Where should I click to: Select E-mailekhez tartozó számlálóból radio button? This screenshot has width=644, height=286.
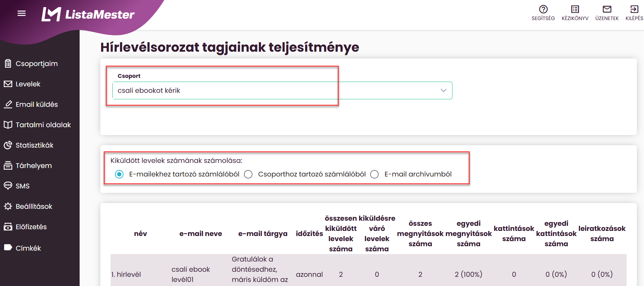119,174
